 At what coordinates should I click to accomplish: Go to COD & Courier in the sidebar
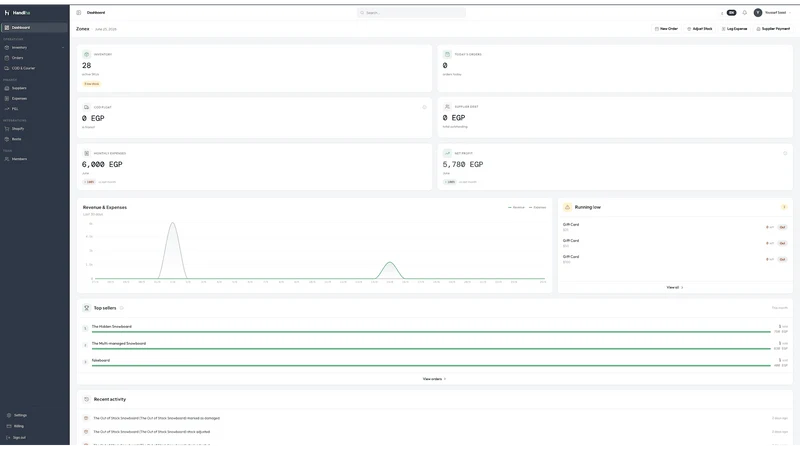pyautogui.click(x=34, y=68)
